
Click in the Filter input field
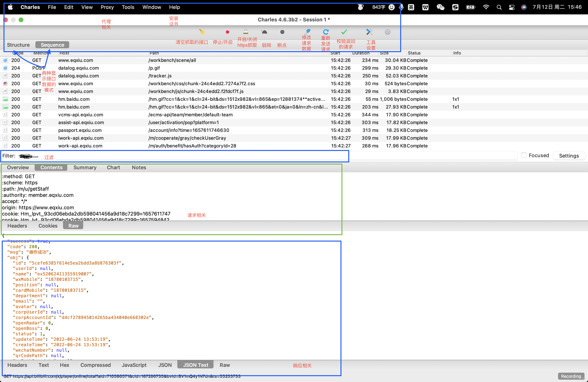point(268,156)
